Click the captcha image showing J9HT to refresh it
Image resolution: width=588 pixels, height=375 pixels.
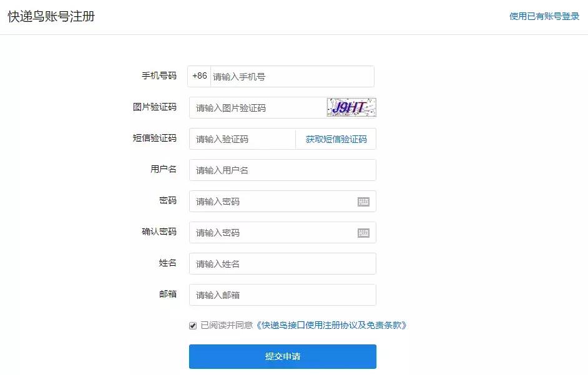point(350,107)
